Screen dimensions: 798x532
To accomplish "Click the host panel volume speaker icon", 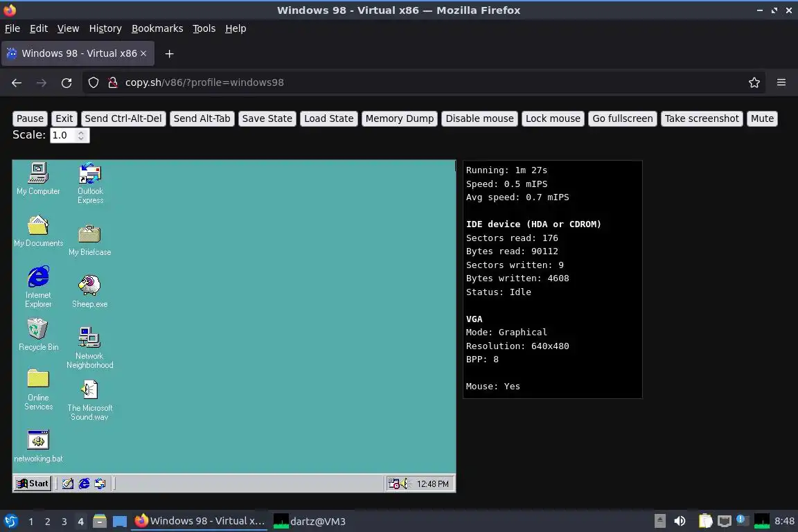I will (x=680, y=521).
